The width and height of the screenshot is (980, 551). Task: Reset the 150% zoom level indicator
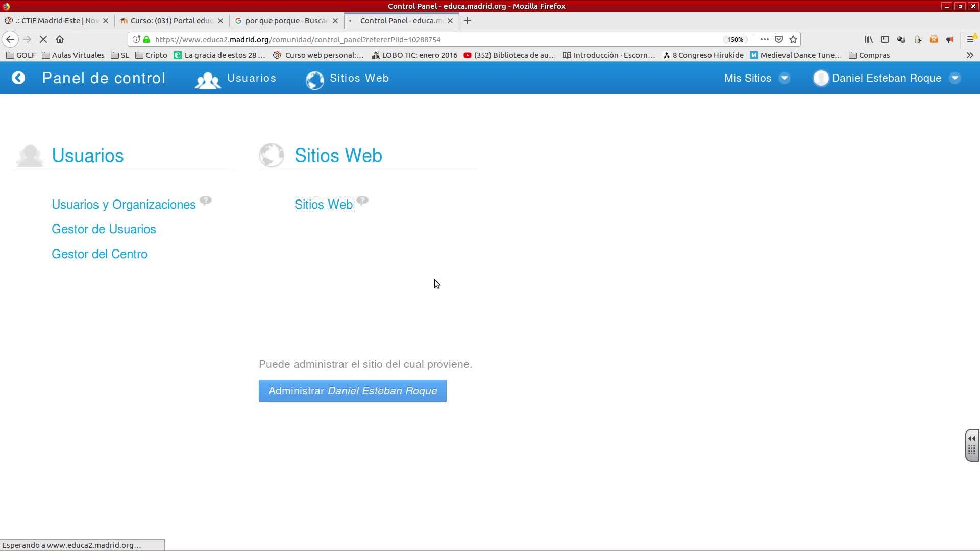[x=735, y=39]
